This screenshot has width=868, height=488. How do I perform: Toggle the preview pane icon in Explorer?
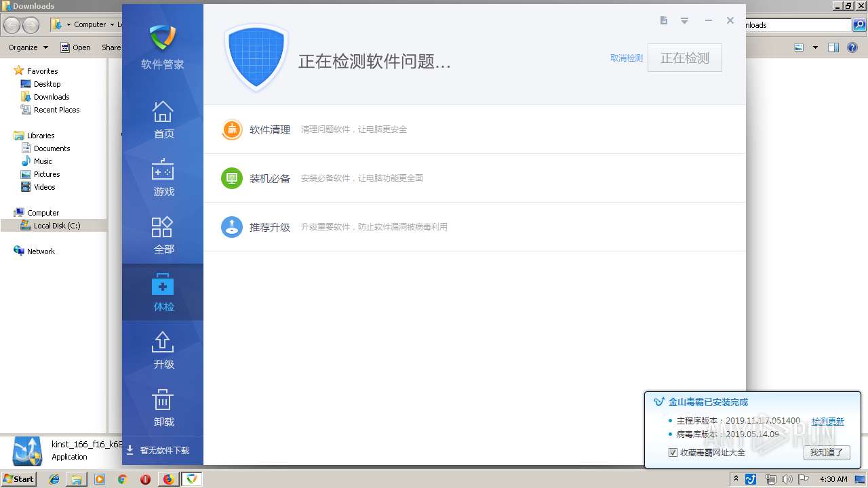pos(833,47)
